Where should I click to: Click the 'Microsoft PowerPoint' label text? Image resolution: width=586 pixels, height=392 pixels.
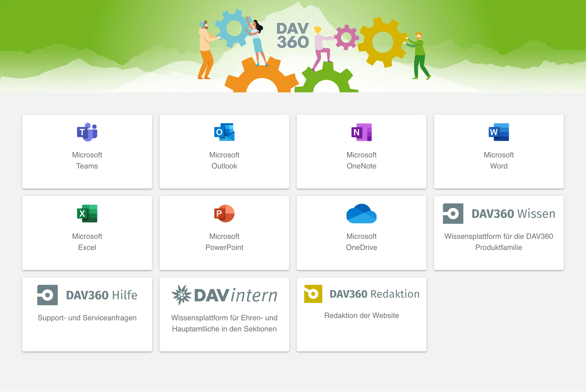click(x=224, y=242)
